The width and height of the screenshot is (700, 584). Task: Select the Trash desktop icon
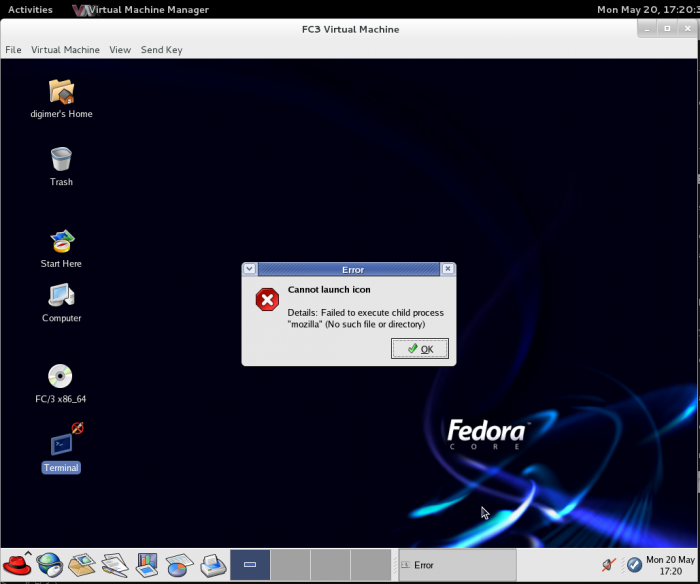61,160
